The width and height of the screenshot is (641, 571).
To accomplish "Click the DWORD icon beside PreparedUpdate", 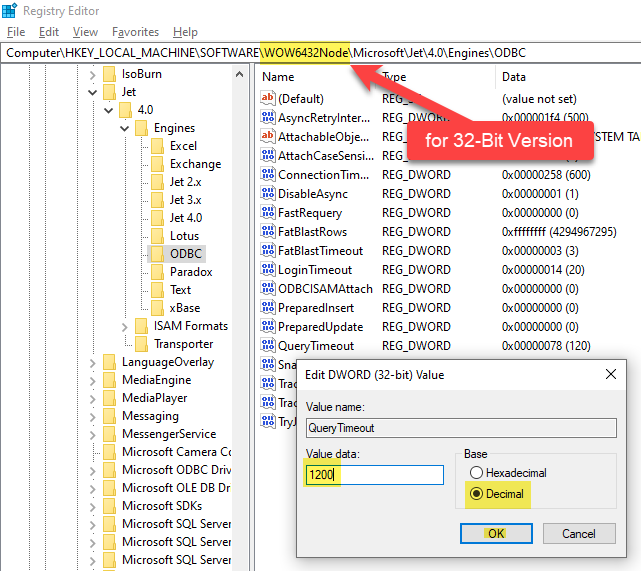I will pos(267,326).
